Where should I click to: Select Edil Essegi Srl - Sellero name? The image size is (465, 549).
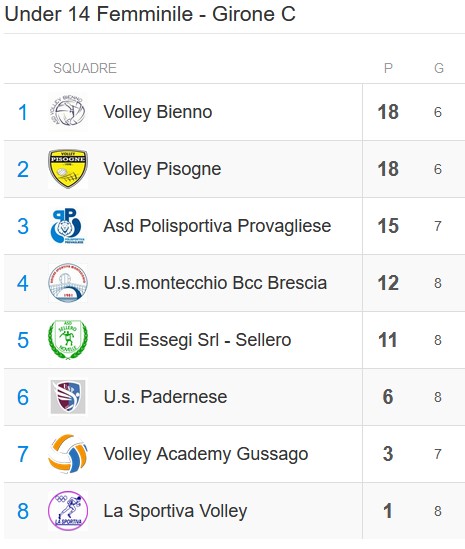click(x=197, y=340)
